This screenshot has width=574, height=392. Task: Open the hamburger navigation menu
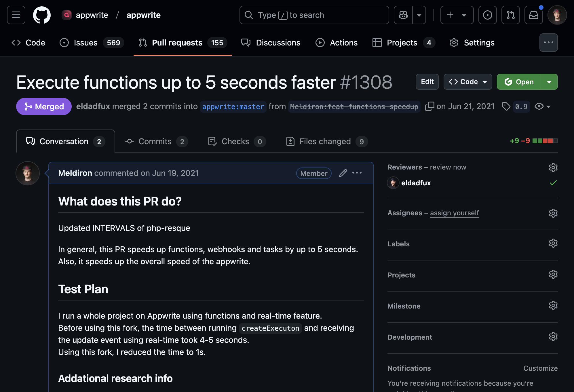tap(16, 15)
